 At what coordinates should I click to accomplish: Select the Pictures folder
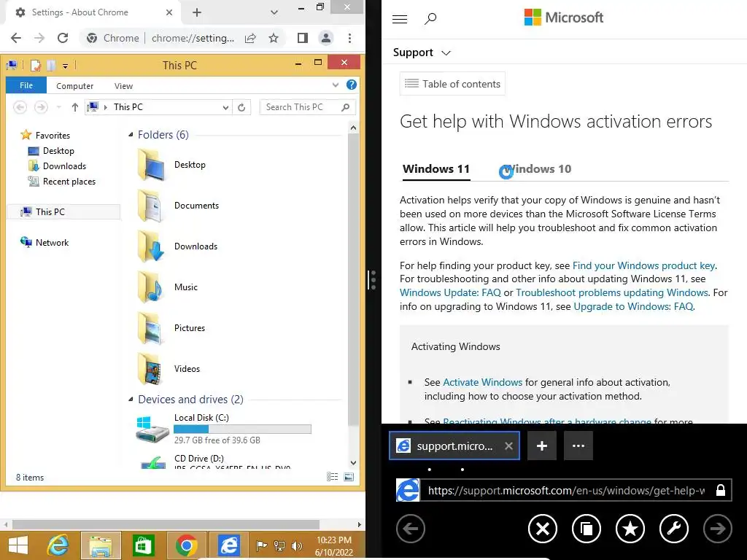(x=190, y=328)
